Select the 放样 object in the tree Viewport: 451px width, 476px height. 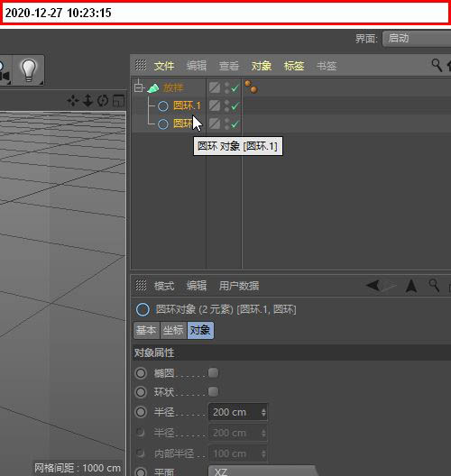point(173,88)
